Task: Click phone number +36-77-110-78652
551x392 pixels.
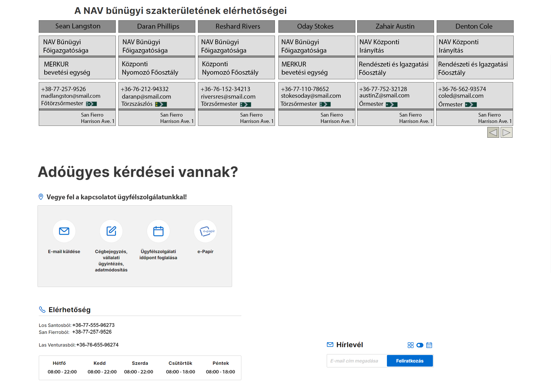Action: point(305,89)
